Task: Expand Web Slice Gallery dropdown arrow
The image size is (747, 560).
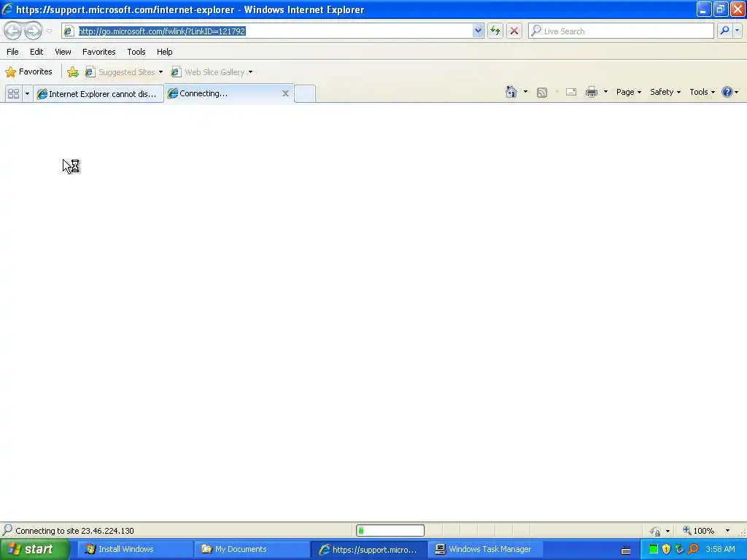Action: coord(251,72)
